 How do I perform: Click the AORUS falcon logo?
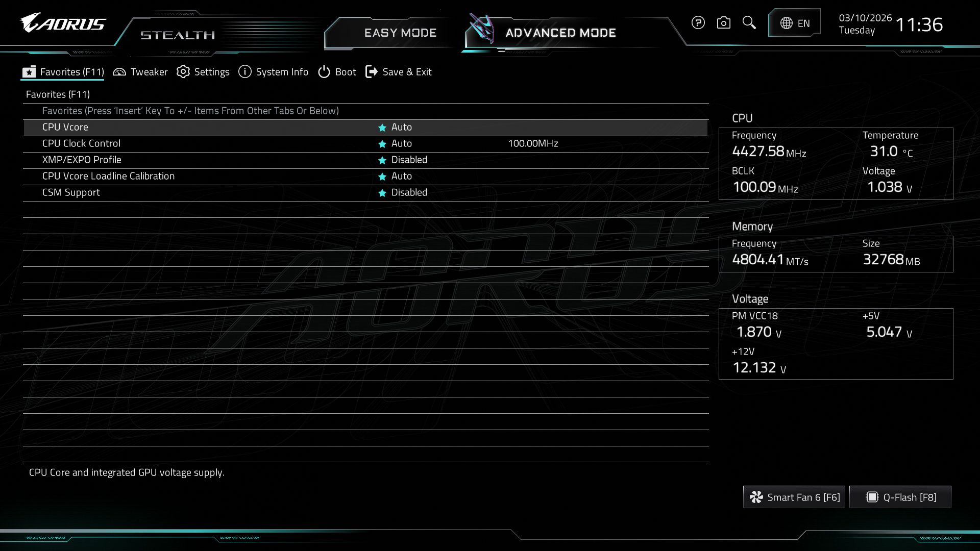click(61, 22)
